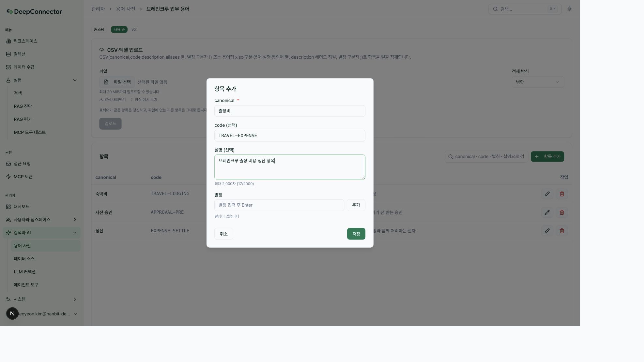Collapse the 검색과 AI section
Screen dimensions: 644x362
coord(42,233)
